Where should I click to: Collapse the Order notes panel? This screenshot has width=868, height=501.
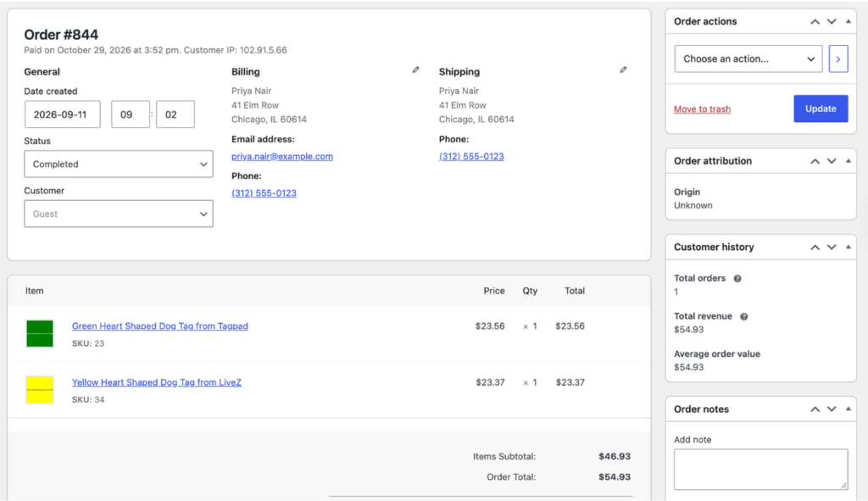pos(848,409)
